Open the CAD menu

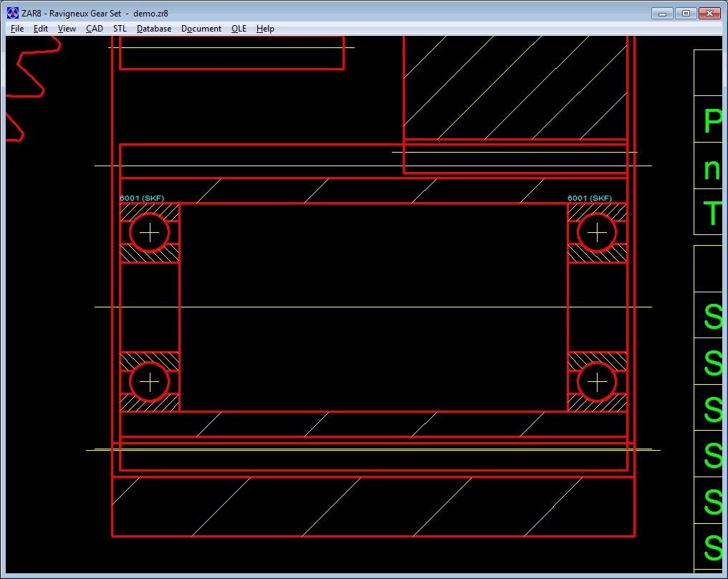(95, 29)
